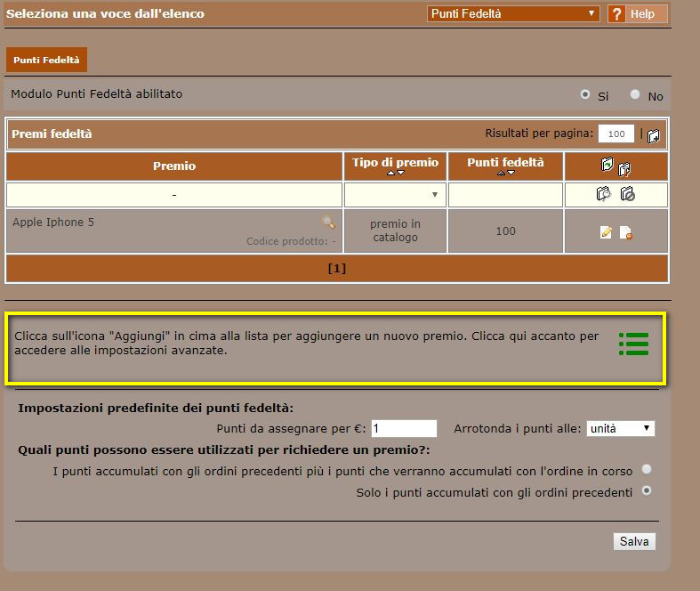Edit the Apple Iphone 5 reward with pencil icon
The image size is (700, 591).
pyautogui.click(x=606, y=232)
